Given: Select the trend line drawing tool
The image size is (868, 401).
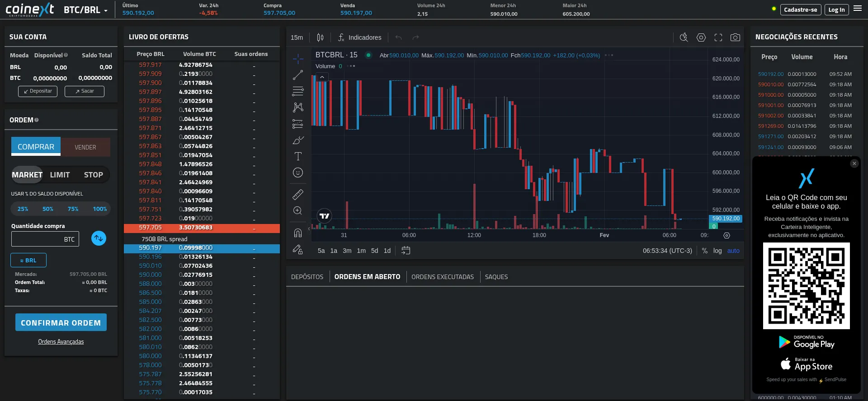Looking at the screenshot, I should coord(298,75).
